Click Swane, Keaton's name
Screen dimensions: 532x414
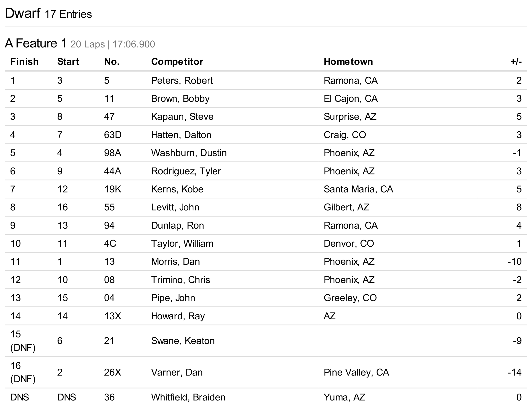pyautogui.click(x=183, y=341)
